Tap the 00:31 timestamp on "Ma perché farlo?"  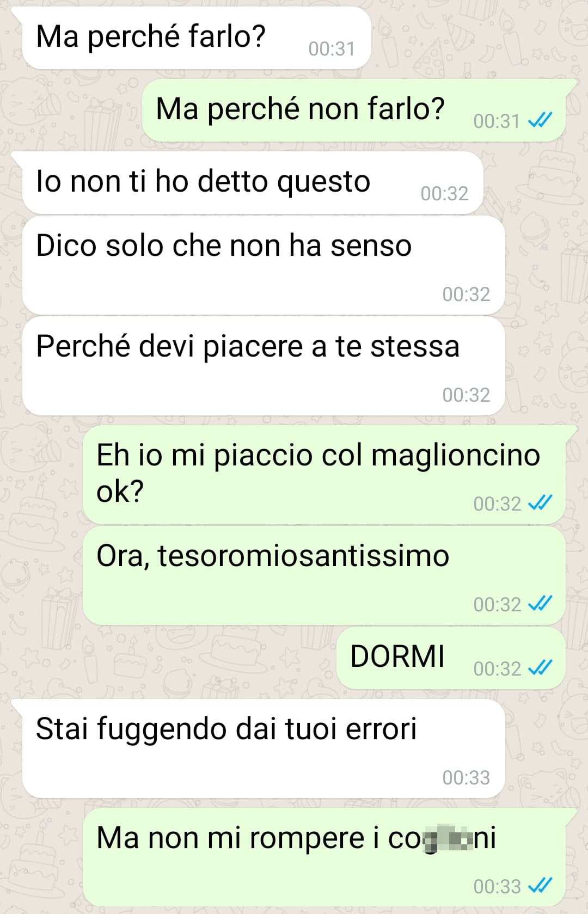332,49
